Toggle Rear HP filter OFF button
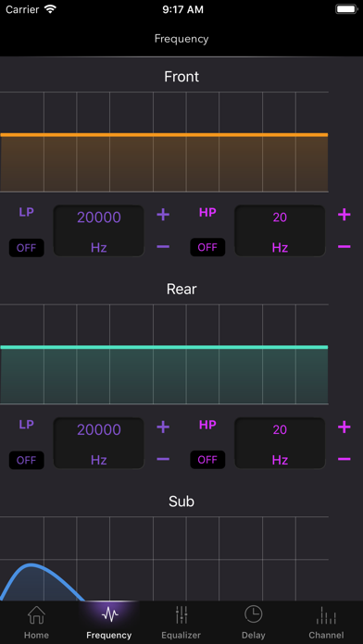This screenshot has width=363, height=644. pos(207,460)
